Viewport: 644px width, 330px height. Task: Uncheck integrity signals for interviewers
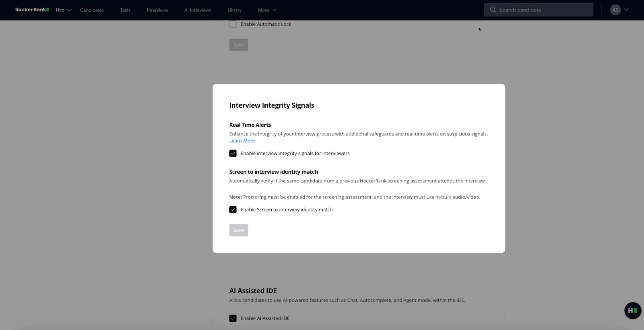point(233,153)
